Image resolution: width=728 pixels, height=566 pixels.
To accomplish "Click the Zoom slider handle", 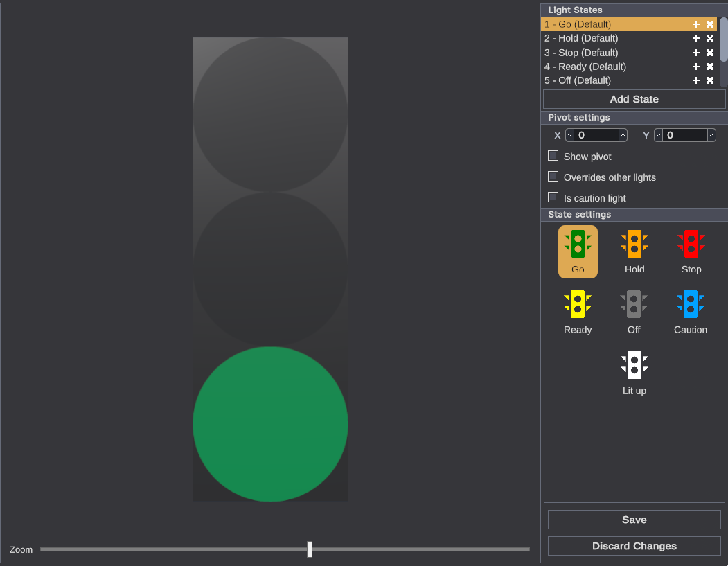I will (310, 549).
